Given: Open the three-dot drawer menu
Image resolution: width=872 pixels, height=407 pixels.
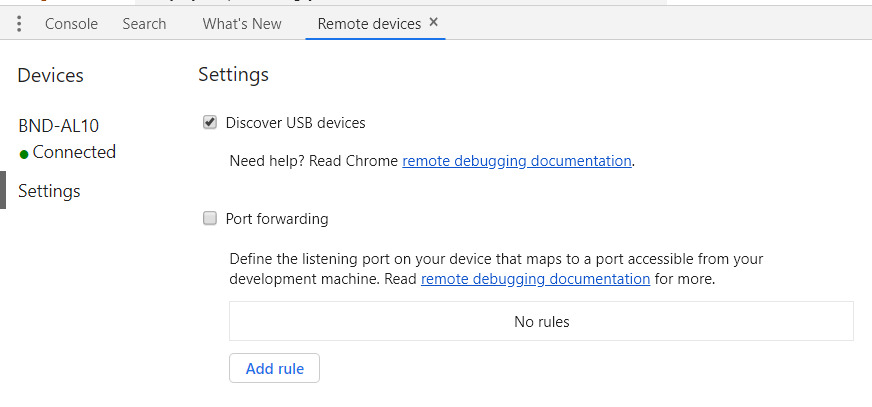Looking at the screenshot, I should coord(19,24).
